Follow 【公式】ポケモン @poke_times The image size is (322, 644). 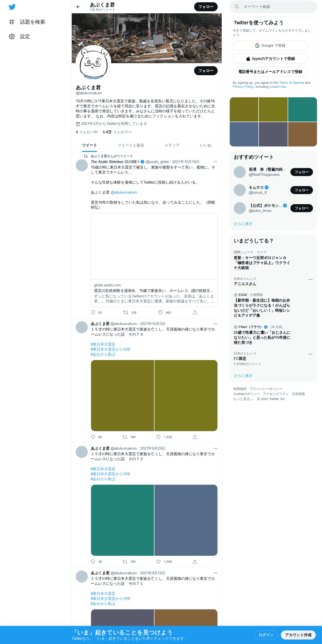pyautogui.click(x=301, y=208)
